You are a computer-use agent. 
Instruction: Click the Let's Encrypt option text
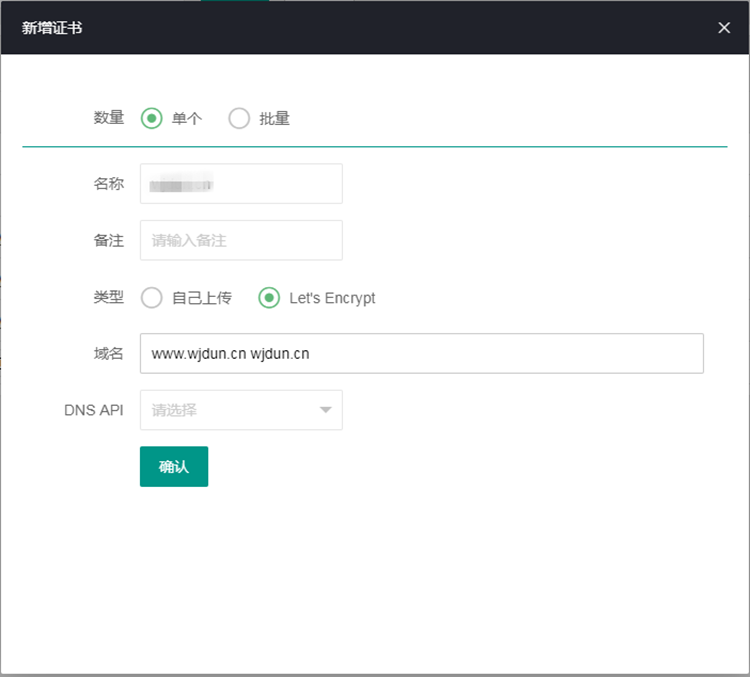click(x=332, y=298)
